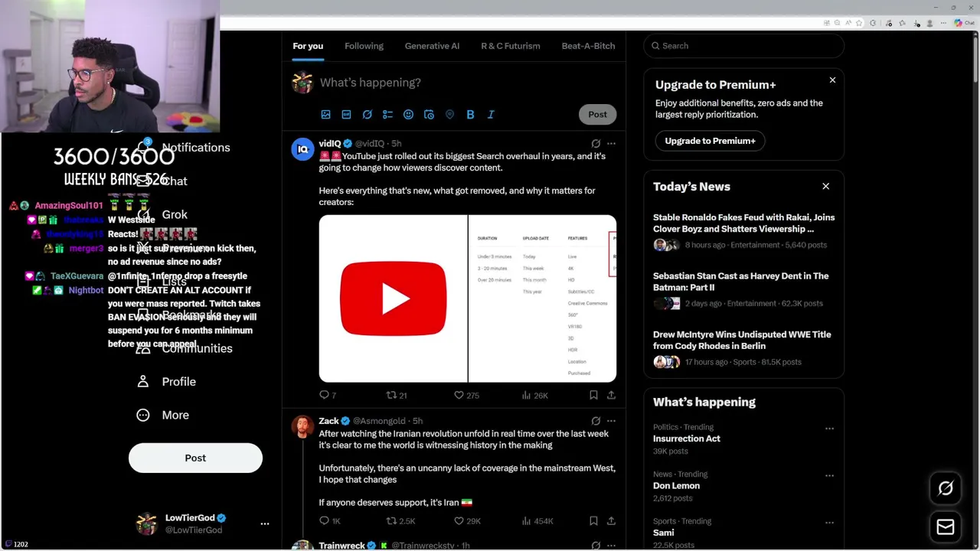Repost the vidIQ YouTube post
This screenshot has height=551, width=980.
point(397,395)
